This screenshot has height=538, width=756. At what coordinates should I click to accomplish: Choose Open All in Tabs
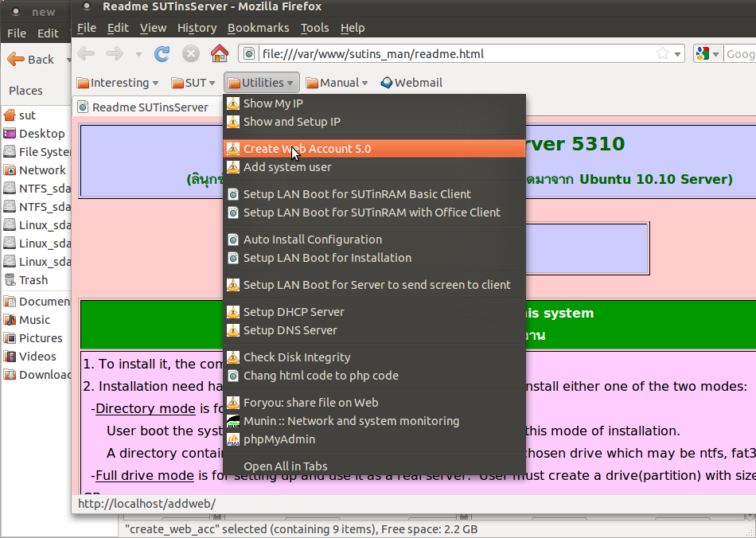375,466
